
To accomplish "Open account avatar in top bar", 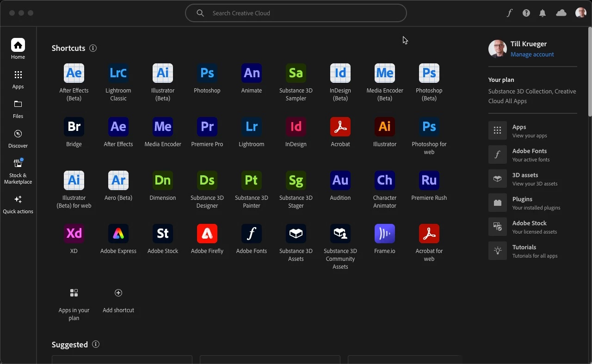I will [581, 13].
